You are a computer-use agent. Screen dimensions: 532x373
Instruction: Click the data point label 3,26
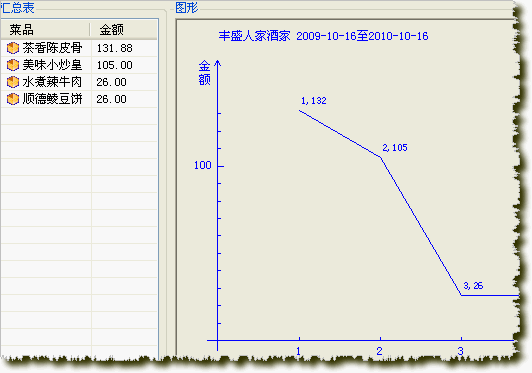tap(473, 286)
